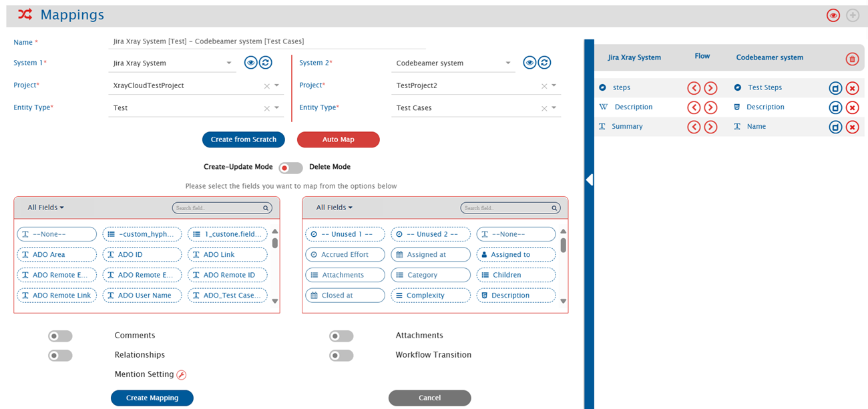The width and height of the screenshot is (868, 409).
Task: Toggle the Comments switch
Action: (x=60, y=336)
